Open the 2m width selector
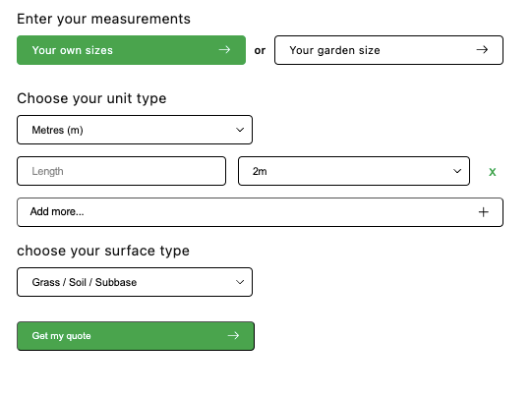 point(354,171)
